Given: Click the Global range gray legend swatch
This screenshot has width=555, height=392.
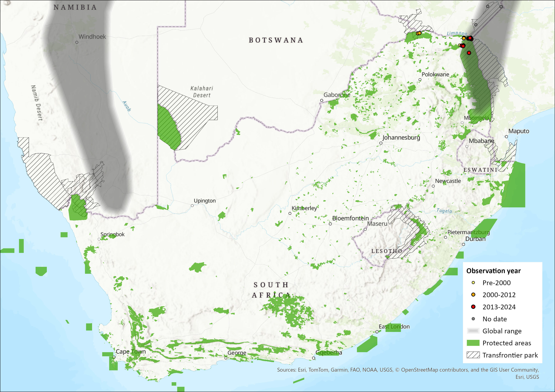Looking at the screenshot, I should (x=473, y=331).
